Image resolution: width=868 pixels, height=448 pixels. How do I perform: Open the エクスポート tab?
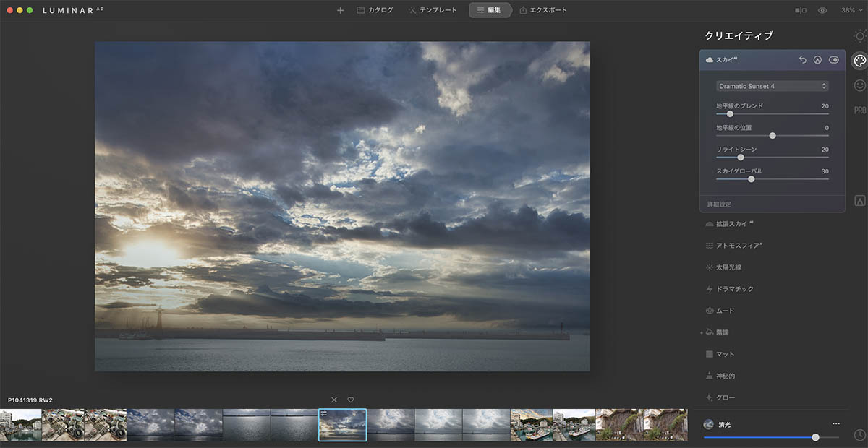[542, 10]
